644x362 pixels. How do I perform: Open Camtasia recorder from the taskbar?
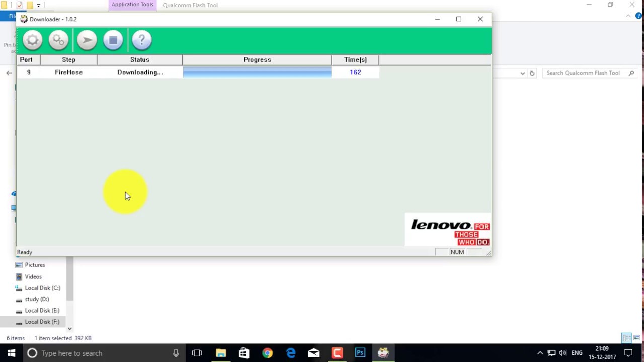pos(337,353)
